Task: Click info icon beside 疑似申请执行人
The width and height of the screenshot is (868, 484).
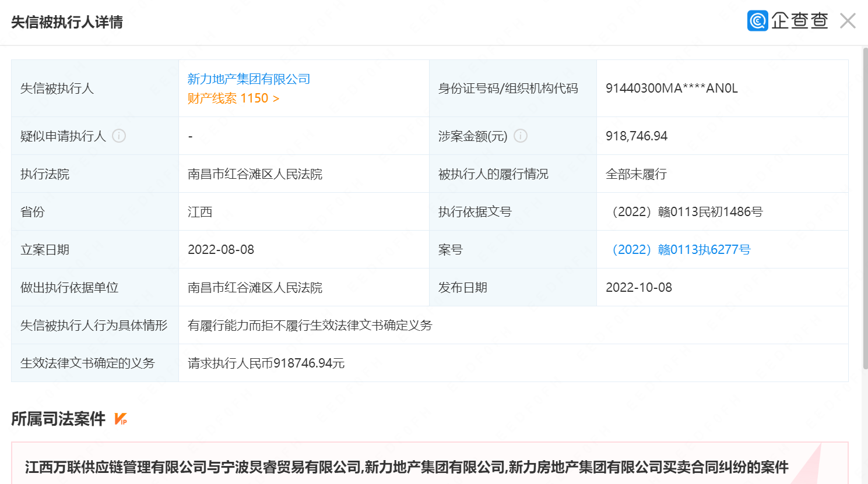Action: pos(119,136)
